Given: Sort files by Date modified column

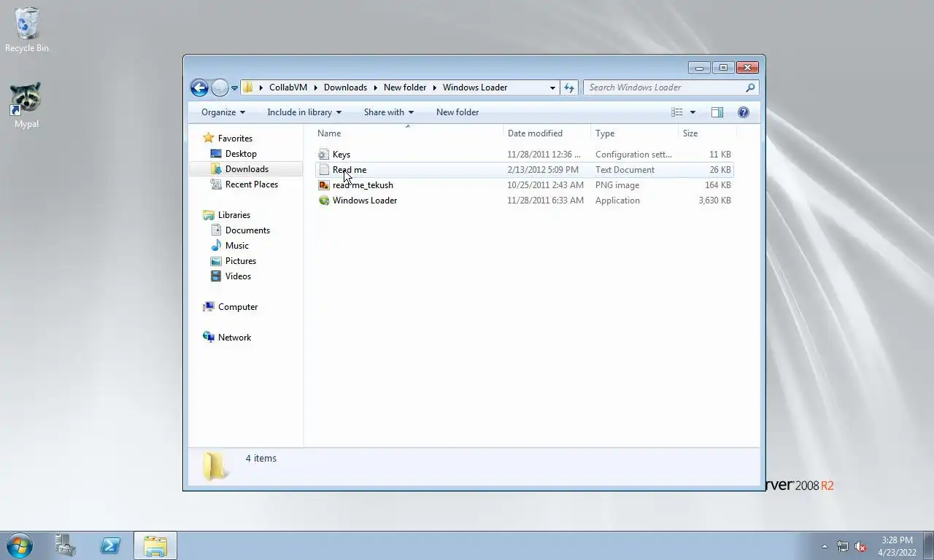Looking at the screenshot, I should coord(547,133).
